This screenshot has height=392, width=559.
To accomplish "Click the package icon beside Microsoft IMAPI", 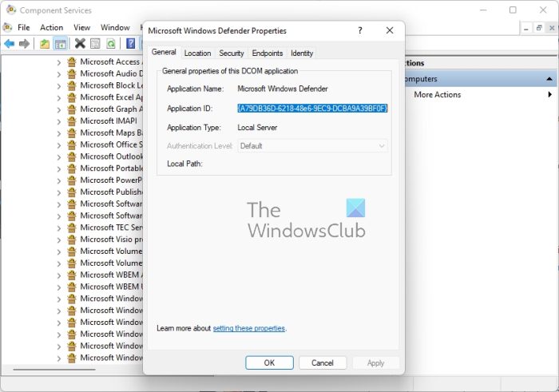I will [x=72, y=121].
